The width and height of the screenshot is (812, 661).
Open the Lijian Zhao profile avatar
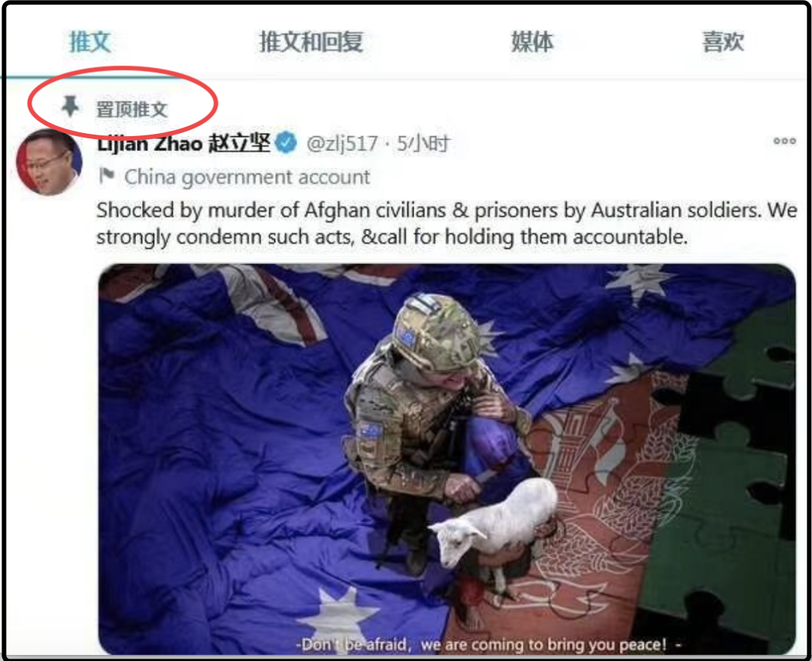[x=49, y=162]
